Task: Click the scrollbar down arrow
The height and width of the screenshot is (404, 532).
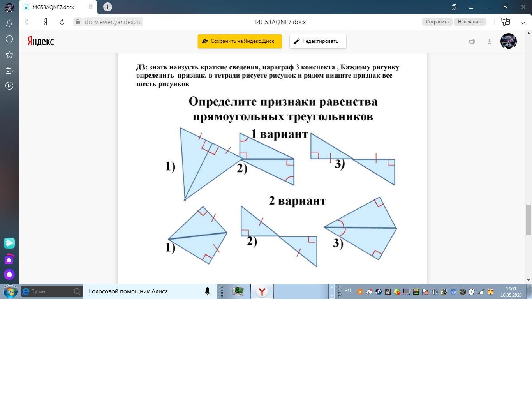Action: (x=529, y=280)
